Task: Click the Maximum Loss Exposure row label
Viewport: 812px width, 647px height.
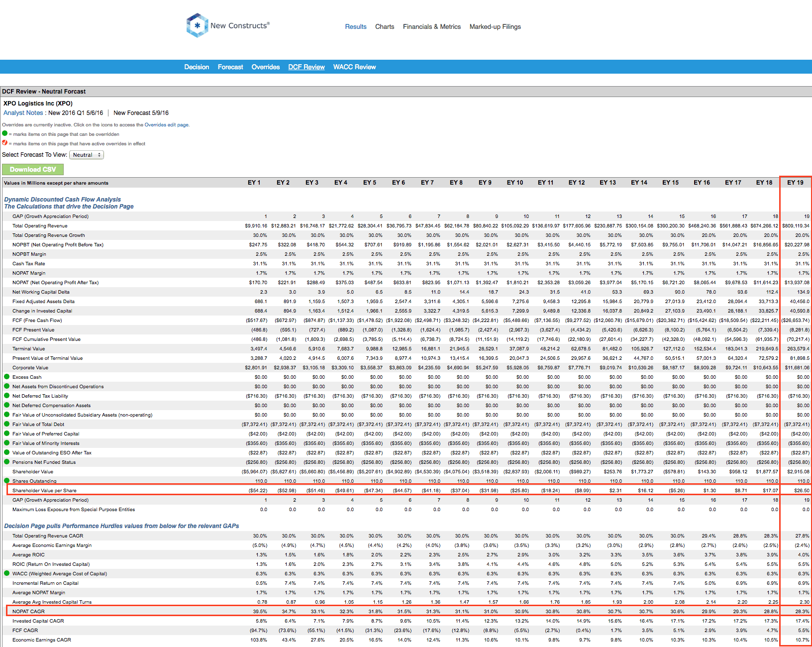Action: [x=74, y=510]
